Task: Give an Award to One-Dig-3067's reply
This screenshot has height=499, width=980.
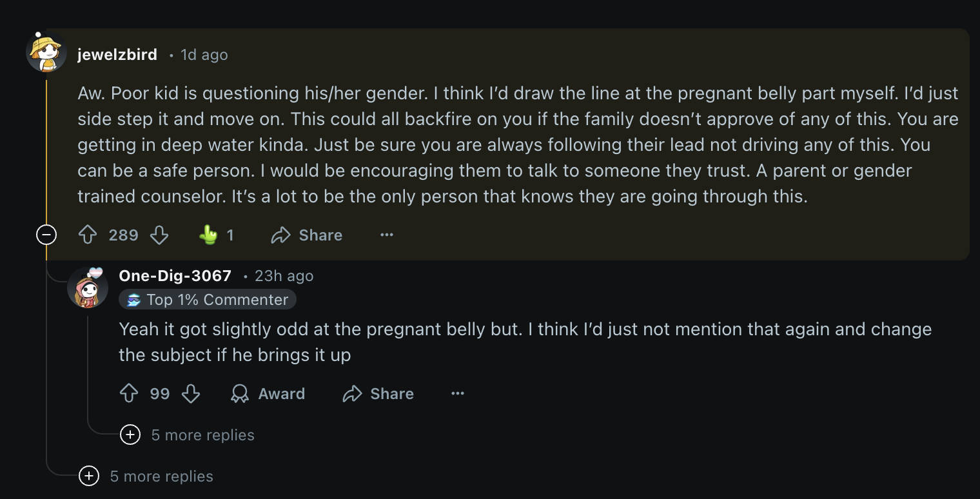Action: (268, 394)
